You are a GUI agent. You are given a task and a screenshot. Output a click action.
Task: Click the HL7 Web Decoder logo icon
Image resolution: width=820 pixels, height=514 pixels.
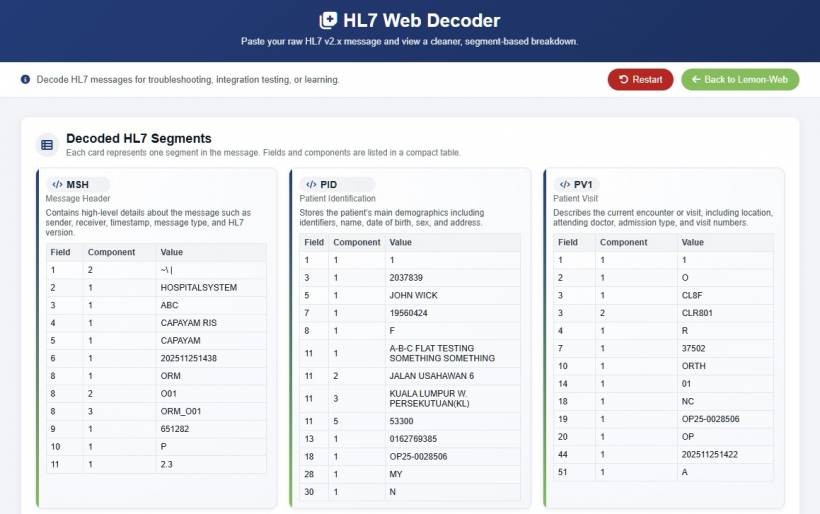click(328, 20)
